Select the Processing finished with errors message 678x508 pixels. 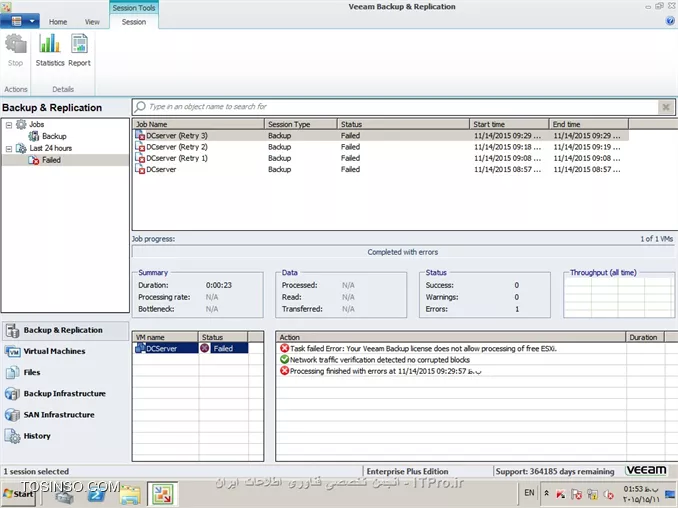pos(381,371)
